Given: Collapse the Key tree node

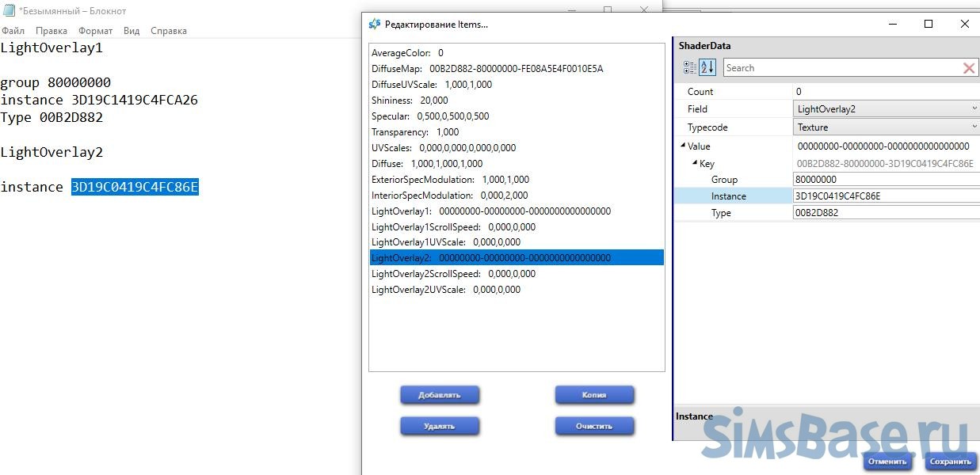Looking at the screenshot, I should (x=695, y=164).
